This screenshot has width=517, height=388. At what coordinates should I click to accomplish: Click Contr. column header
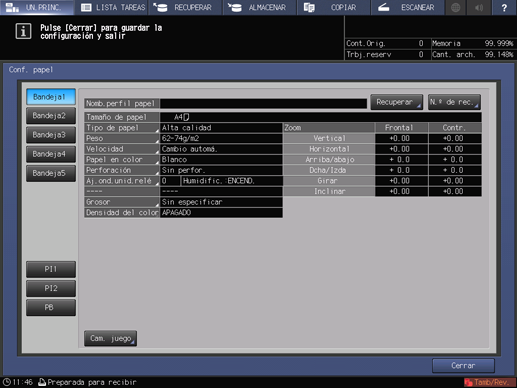(x=455, y=128)
